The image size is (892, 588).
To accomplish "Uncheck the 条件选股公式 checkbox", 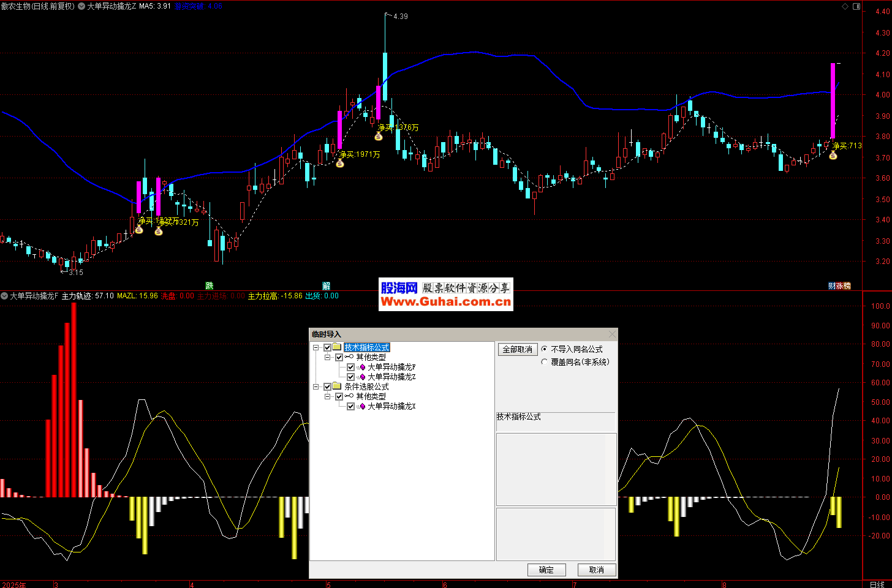I will (x=328, y=387).
